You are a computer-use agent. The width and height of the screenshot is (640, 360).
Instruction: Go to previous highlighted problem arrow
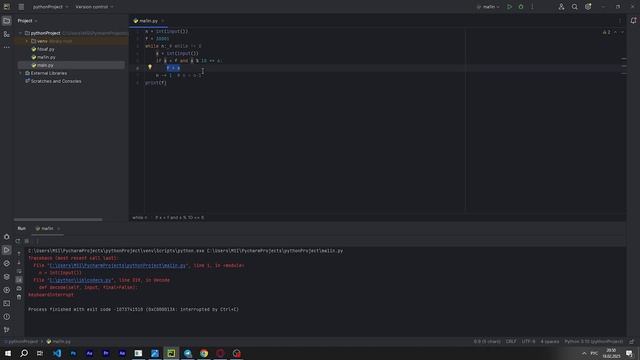pyautogui.click(x=616, y=32)
